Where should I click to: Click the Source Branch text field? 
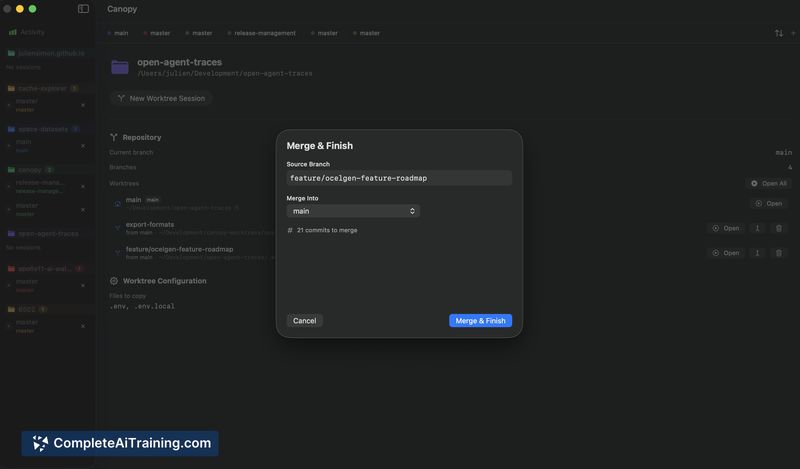point(399,178)
